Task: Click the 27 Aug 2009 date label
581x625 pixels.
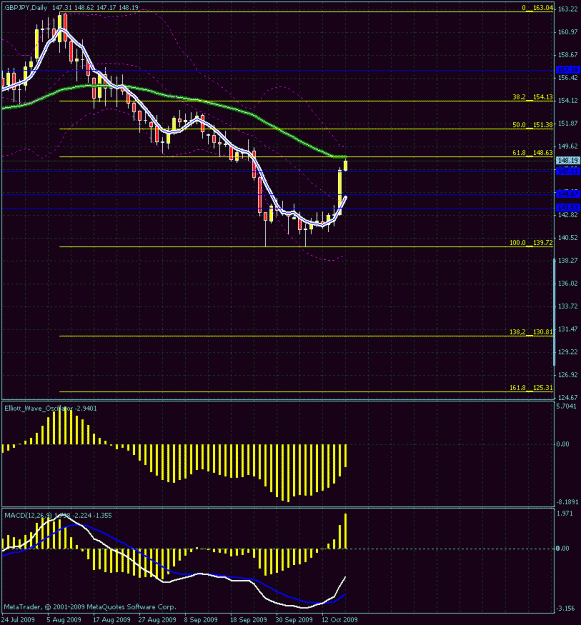Action: 157,620
